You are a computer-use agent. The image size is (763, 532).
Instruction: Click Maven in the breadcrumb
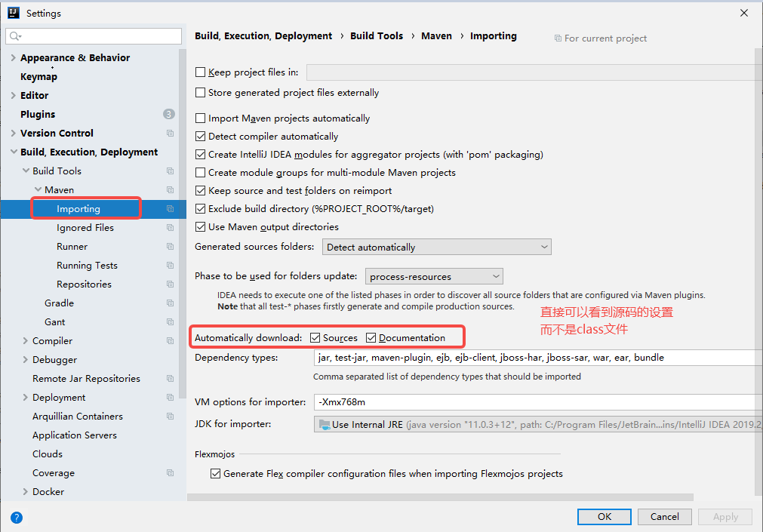436,36
